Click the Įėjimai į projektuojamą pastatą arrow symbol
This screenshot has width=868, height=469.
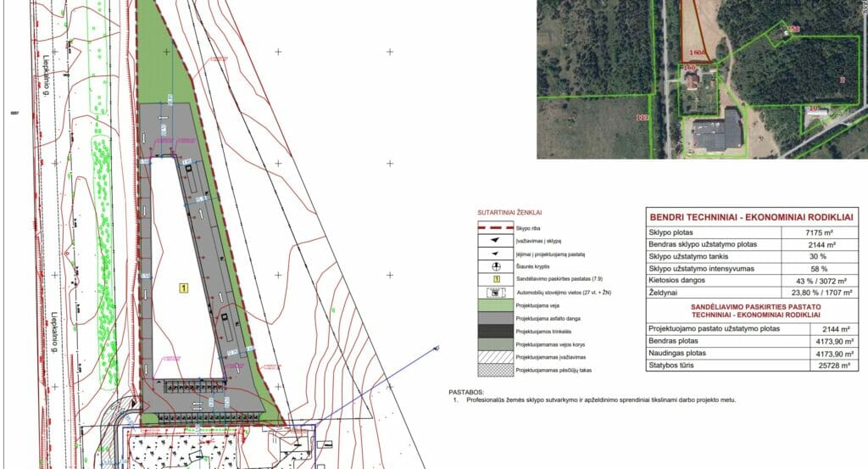495,254
